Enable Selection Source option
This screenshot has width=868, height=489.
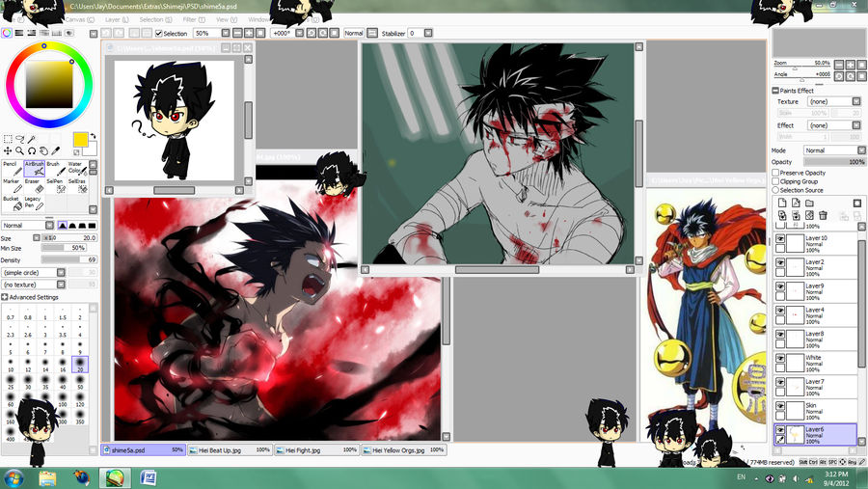pyautogui.click(x=775, y=190)
